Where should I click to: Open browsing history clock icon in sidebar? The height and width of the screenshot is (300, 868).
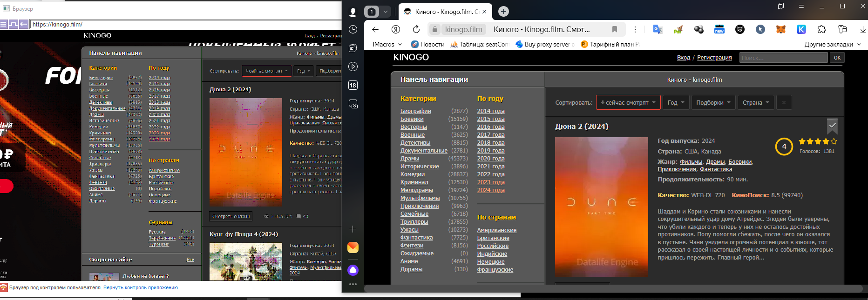point(353,29)
